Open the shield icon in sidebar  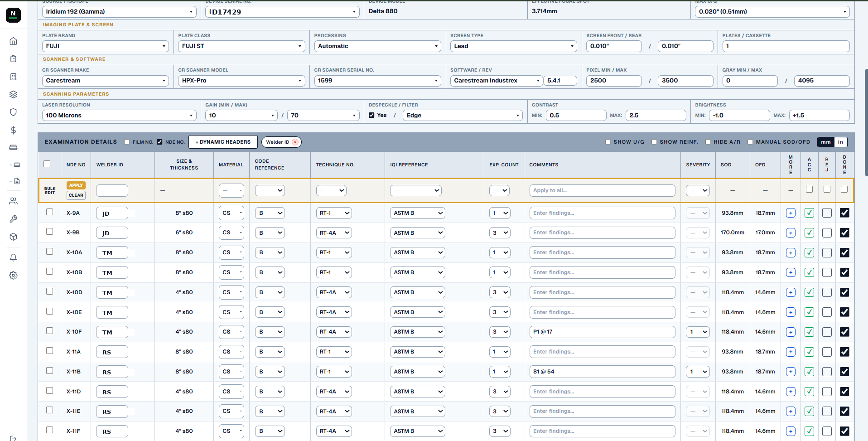click(x=13, y=112)
